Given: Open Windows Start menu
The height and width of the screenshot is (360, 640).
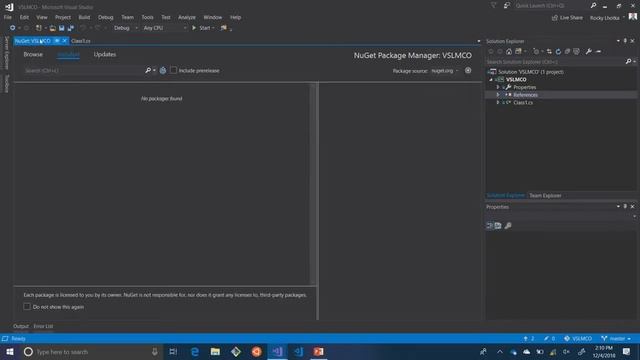Looking at the screenshot, I should pyautogui.click(x=10, y=351).
